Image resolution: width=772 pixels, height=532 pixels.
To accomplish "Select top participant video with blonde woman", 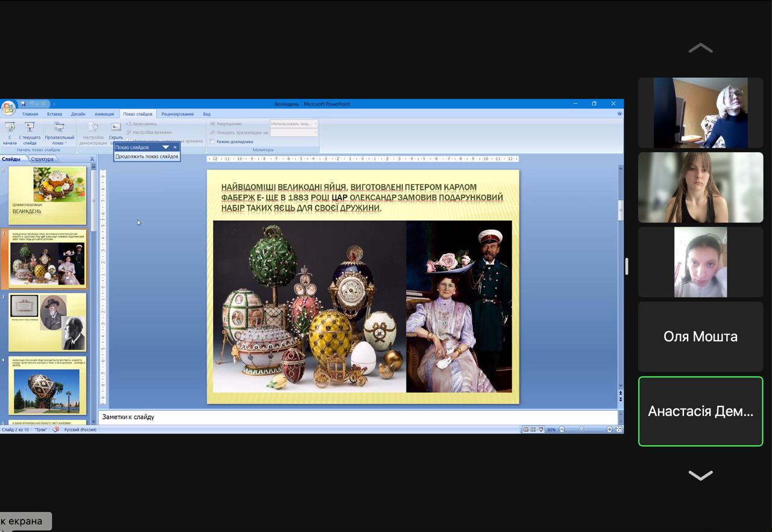I will pos(701,112).
